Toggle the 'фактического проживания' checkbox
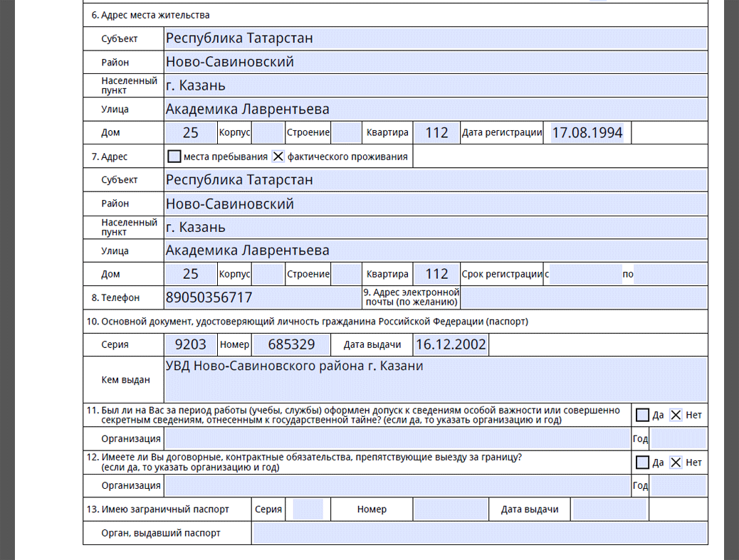Viewport: 739px width, 560px height. click(278, 157)
